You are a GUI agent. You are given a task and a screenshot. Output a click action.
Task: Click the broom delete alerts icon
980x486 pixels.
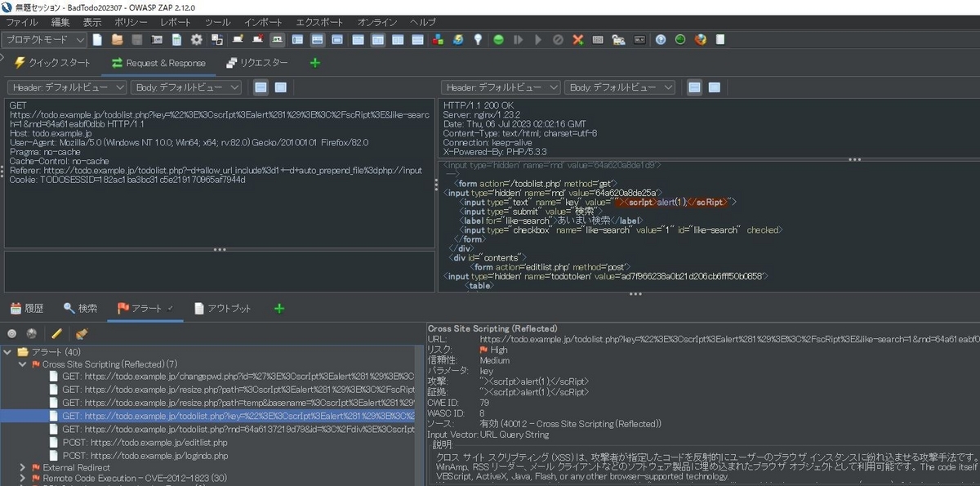(81, 333)
